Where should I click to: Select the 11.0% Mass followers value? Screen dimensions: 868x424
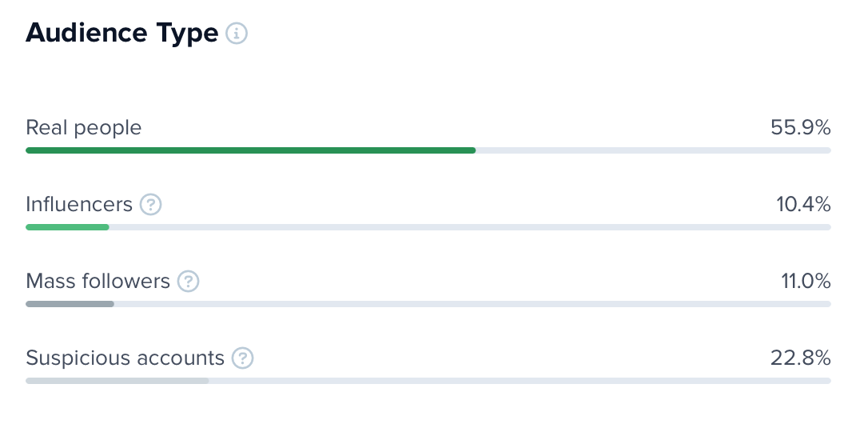tap(806, 281)
